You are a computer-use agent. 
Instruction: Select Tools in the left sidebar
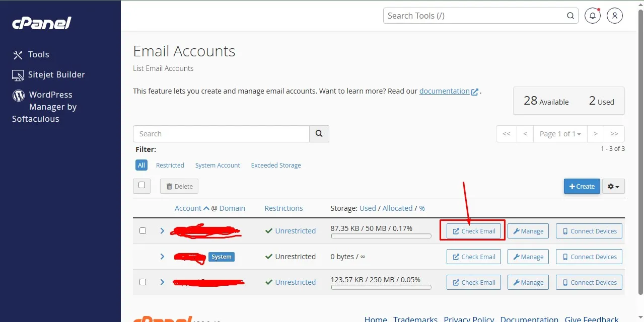click(40, 54)
